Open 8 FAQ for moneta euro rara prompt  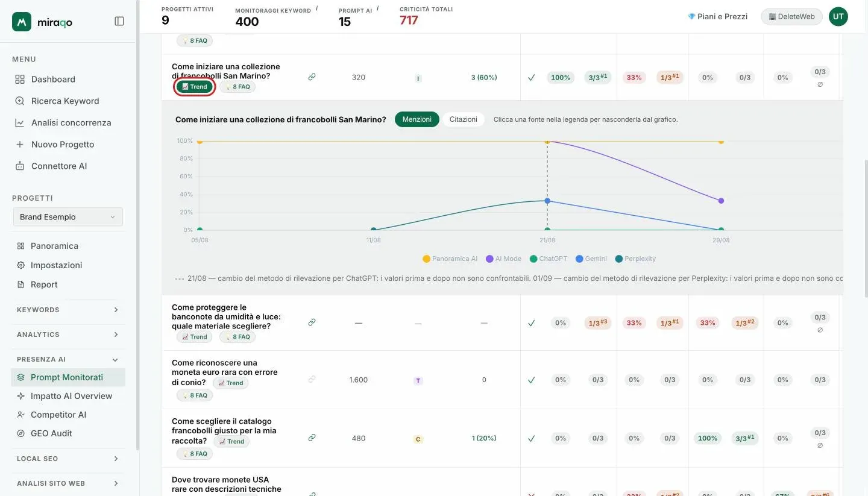[x=194, y=395]
